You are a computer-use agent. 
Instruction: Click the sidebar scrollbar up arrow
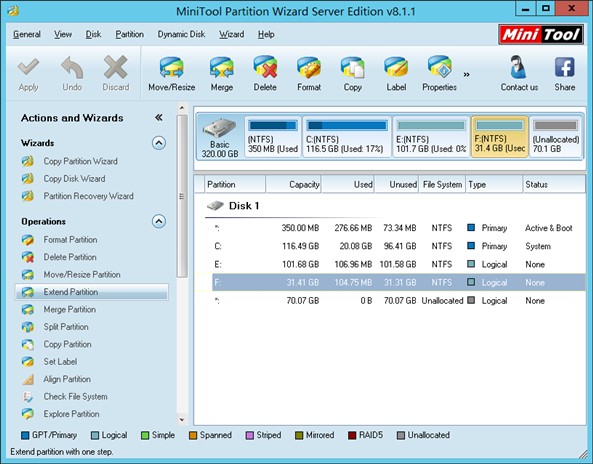click(x=182, y=108)
